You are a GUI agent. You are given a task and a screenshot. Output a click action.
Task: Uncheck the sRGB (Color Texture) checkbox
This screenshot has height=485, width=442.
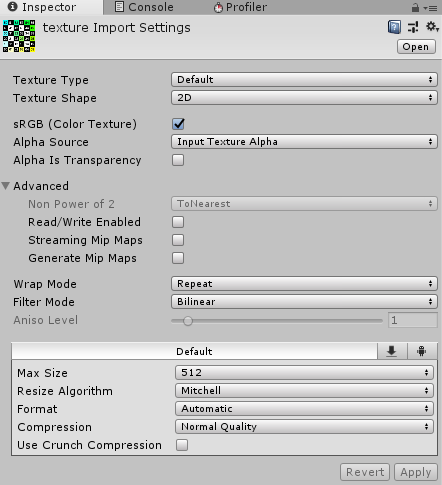tap(178, 124)
